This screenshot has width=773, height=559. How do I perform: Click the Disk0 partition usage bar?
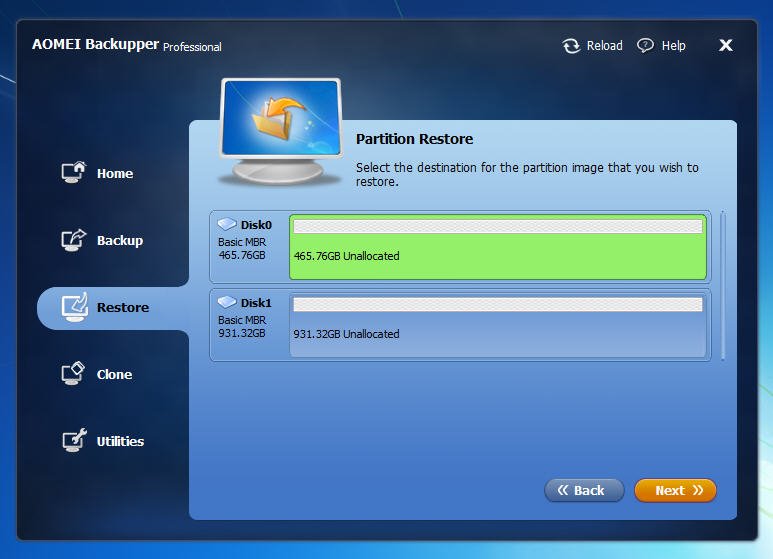(x=497, y=226)
